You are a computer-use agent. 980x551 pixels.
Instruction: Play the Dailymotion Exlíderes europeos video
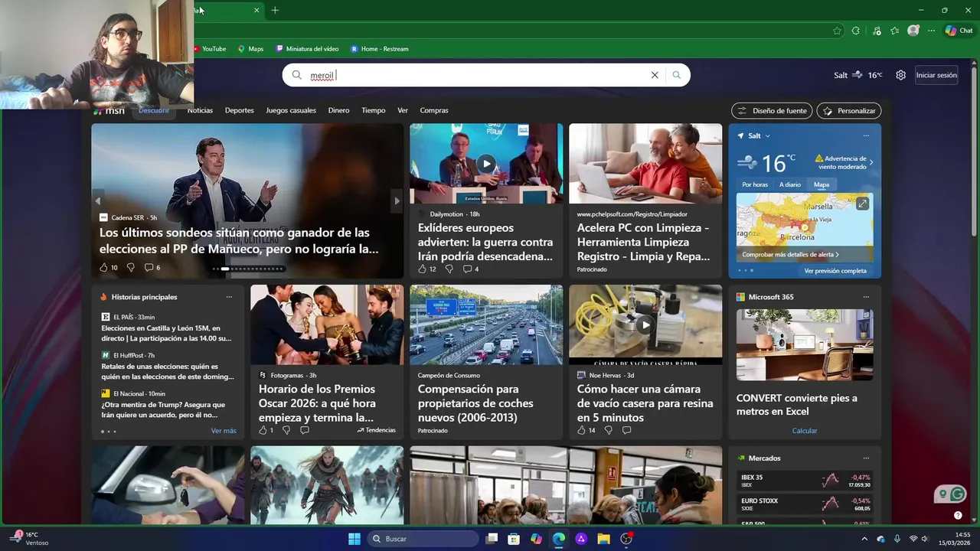486,163
